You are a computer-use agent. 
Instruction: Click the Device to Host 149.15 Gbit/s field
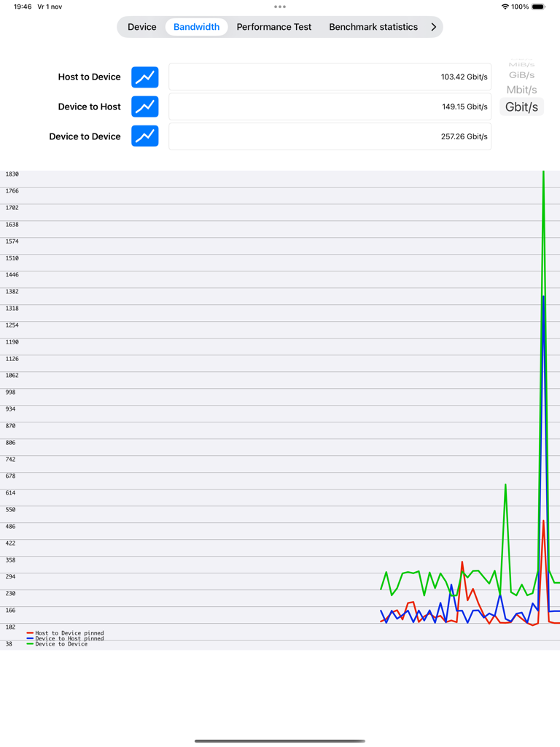point(330,107)
